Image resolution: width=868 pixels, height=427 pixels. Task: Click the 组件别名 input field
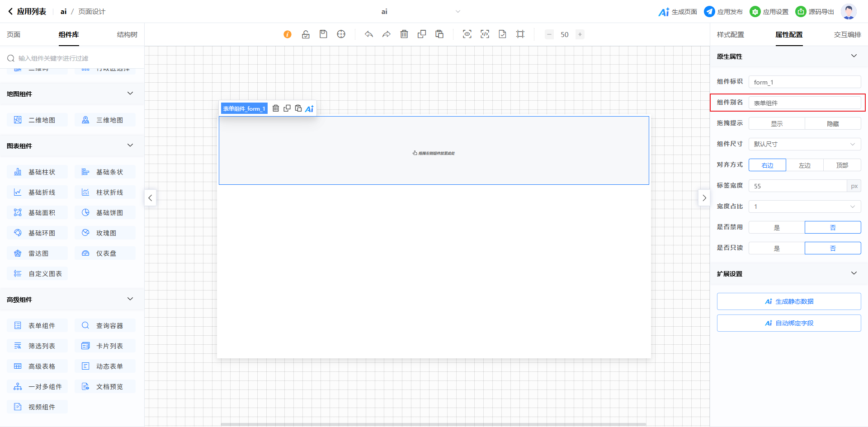805,103
